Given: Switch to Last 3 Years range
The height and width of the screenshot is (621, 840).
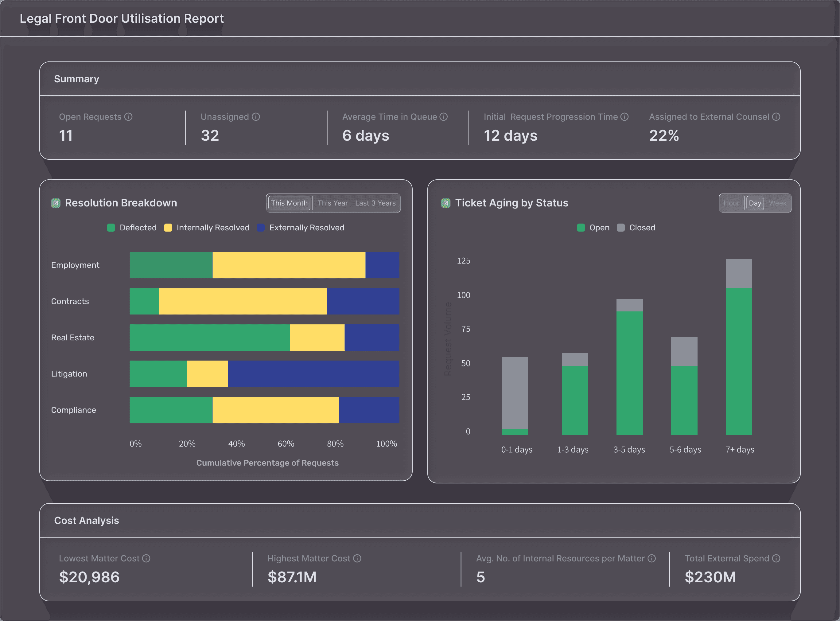Looking at the screenshot, I should tap(375, 203).
